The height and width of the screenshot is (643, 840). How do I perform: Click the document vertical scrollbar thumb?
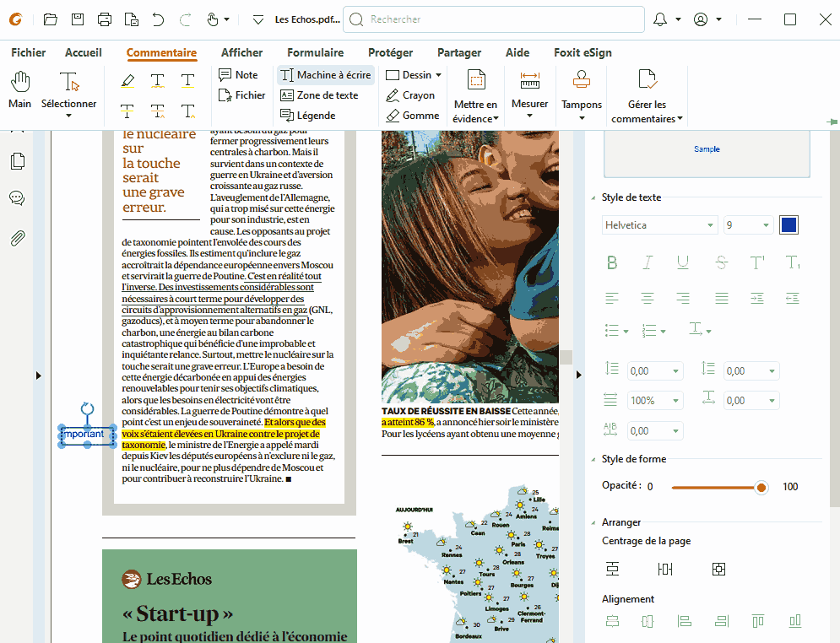pyautogui.click(x=566, y=357)
